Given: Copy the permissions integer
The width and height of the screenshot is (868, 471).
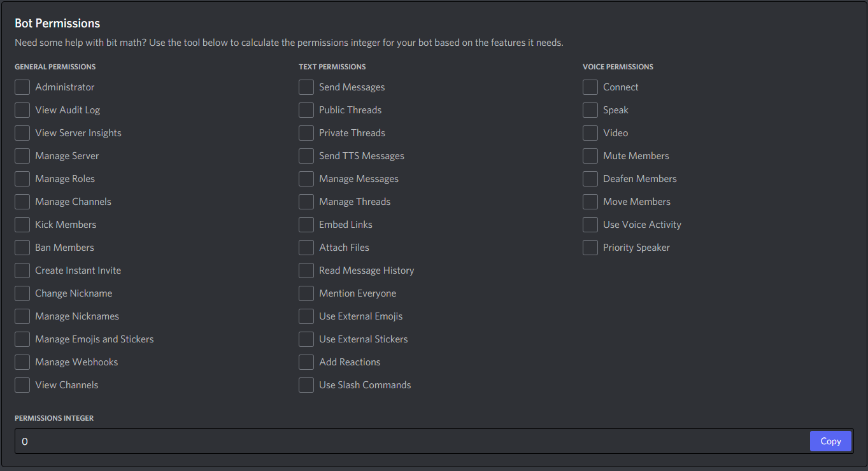Looking at the screenshot, I should pyautogui.click(x=830, y=440).
